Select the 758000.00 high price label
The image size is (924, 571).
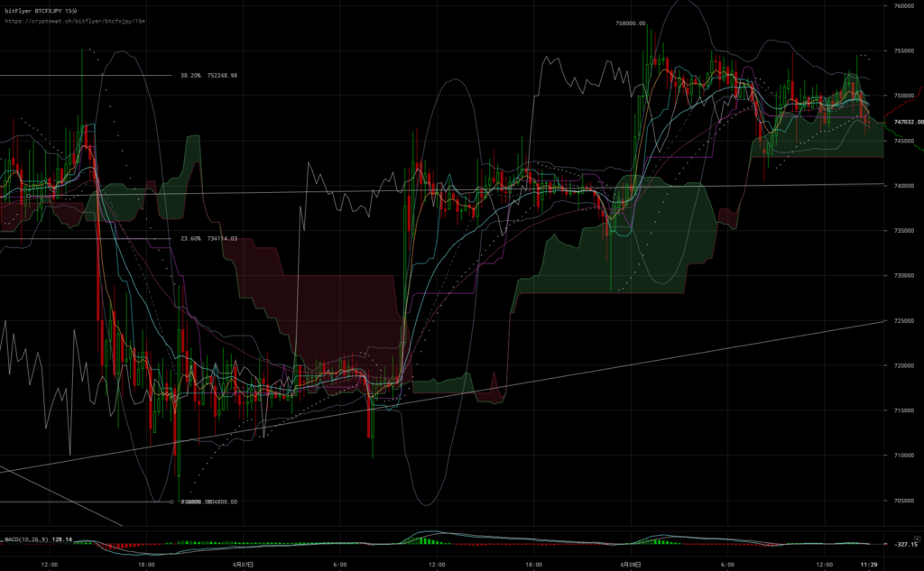pyautogui.click(x=630, y=23)
